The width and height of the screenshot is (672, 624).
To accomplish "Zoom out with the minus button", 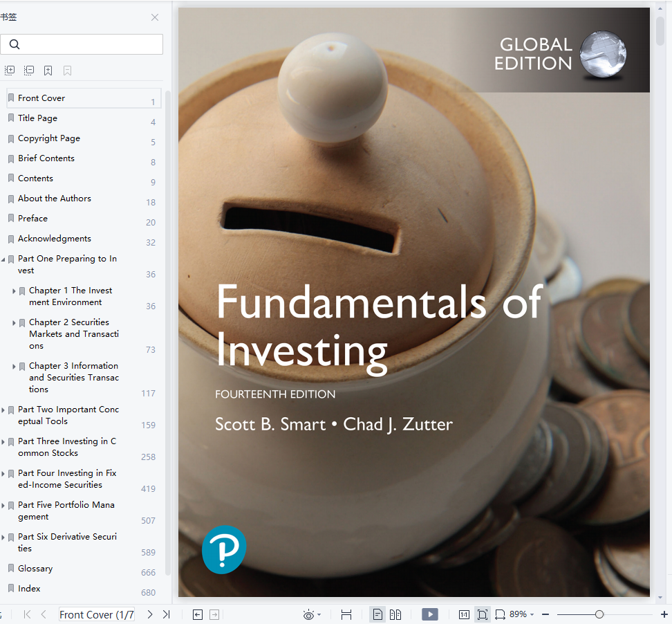I will tap(545, 614).
